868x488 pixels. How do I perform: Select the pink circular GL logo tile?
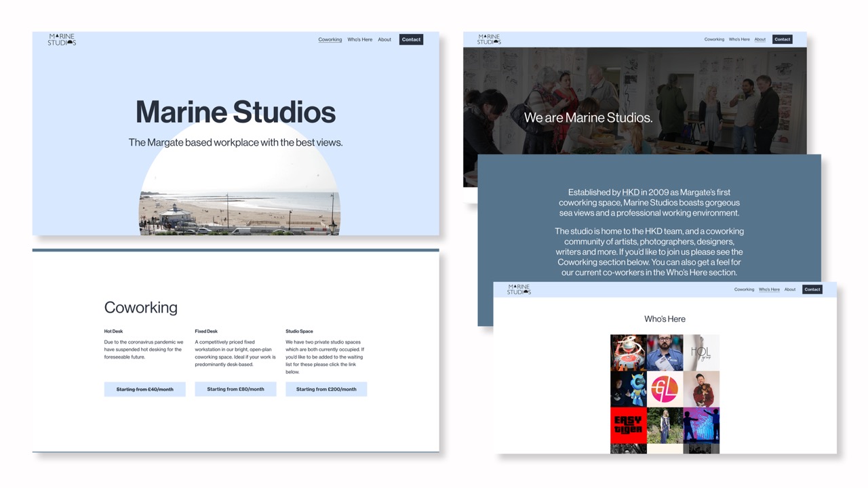coord(665,389)
